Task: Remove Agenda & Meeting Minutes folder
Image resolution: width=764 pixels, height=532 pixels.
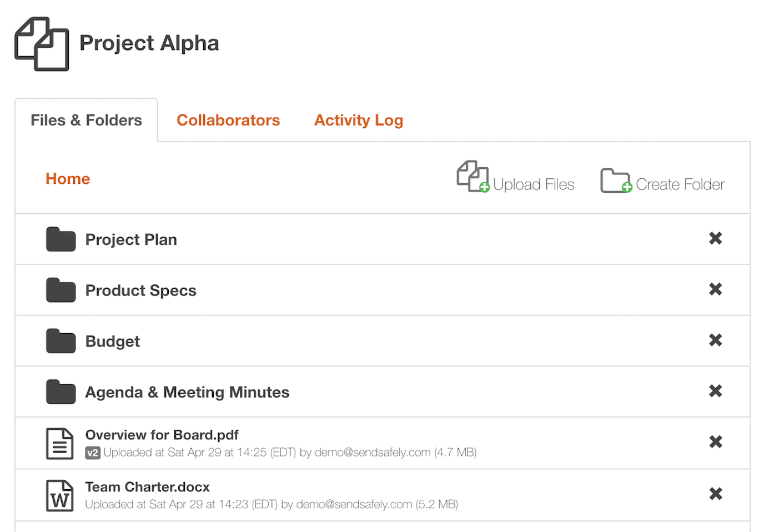Action: pos(715,391)
